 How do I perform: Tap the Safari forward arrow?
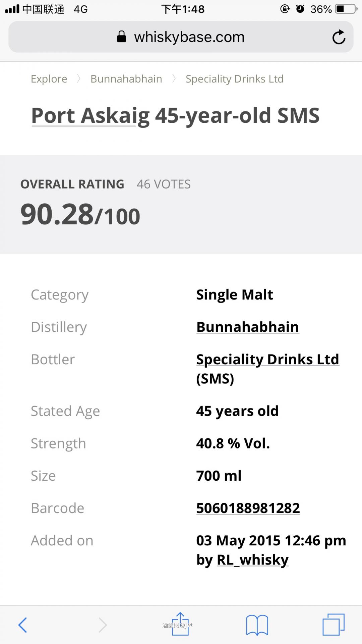pyautogui.click(x=103, y=625)
